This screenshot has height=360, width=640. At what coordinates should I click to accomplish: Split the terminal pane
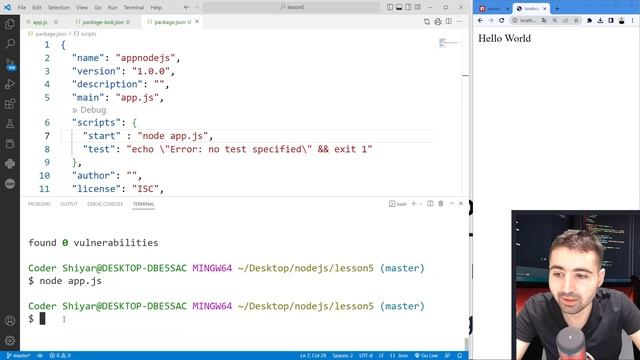pos(430,203)
